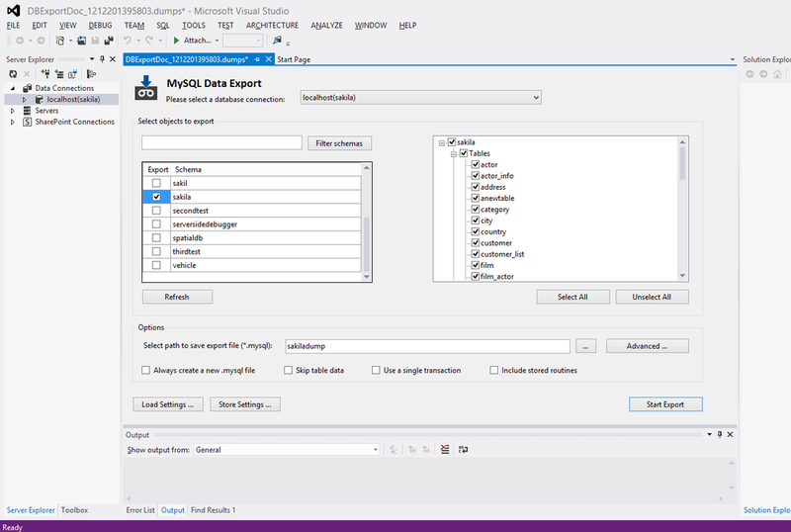This screenshot has height=532, width=791.
Task: Click the Start Export button
Action: coord(665,404)
